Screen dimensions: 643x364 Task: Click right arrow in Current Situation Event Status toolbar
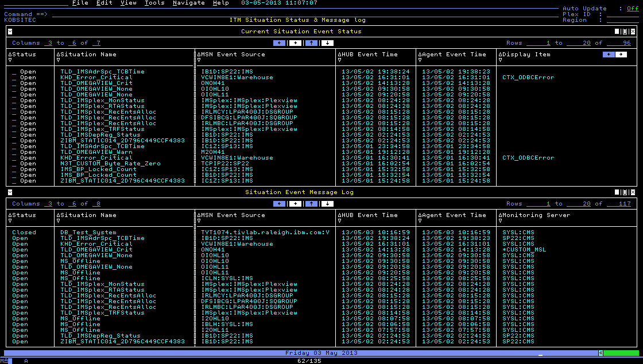pyautogui.click(x=295, y=43)
